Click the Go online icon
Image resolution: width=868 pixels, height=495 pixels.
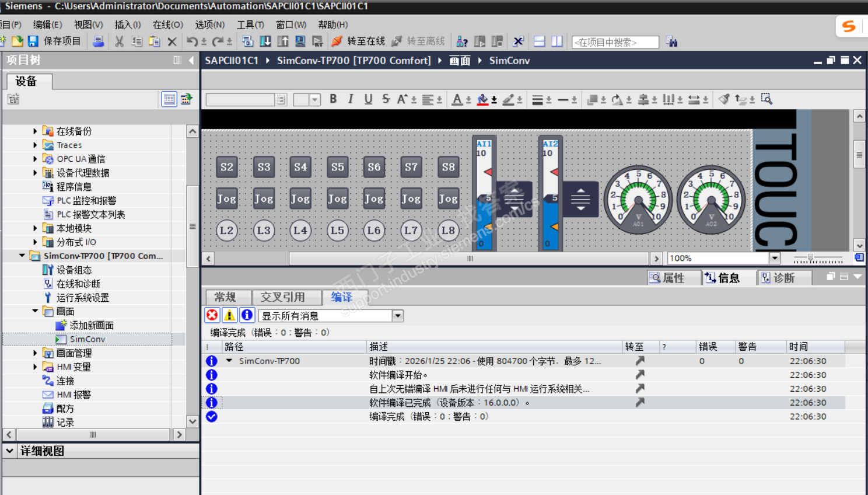coord(337,41)
